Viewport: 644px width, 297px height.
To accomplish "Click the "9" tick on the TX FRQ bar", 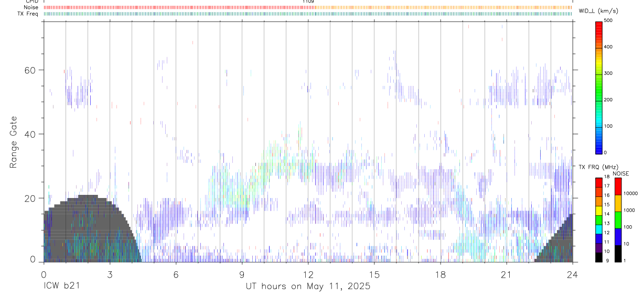I will (x=608, y=260).
